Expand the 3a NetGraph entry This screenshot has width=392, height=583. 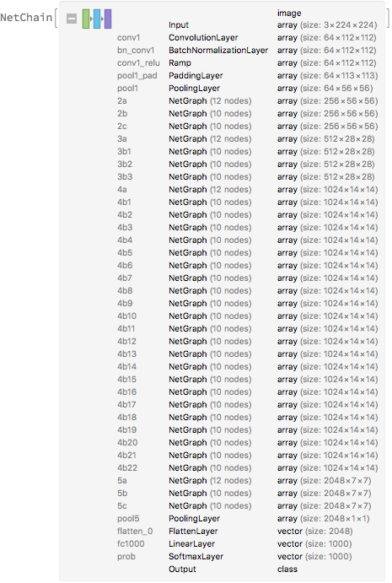(x=246, y=138)
